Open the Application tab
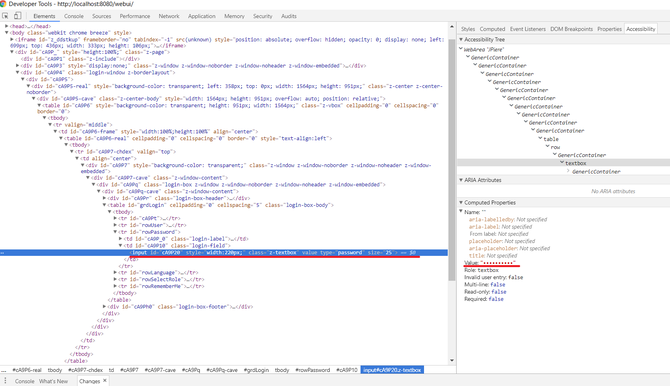Image resolution: width=670 pixels, height=386 pixels. coord(202,16)
